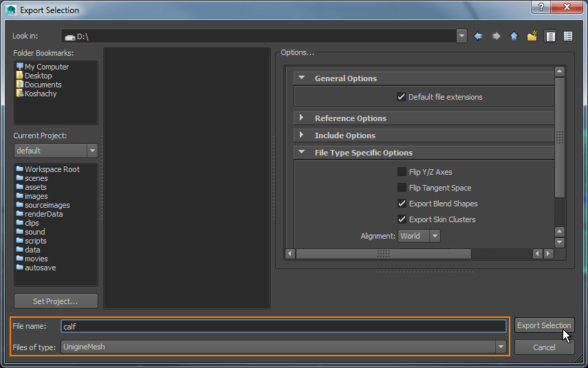588x368 pixels.
Task: Toggle Default file extensions checkbox
Action: click(x=402, y=97)
